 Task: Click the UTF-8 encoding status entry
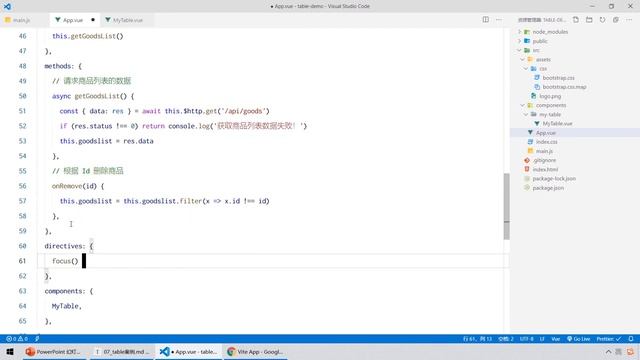[x=527, y=339]
